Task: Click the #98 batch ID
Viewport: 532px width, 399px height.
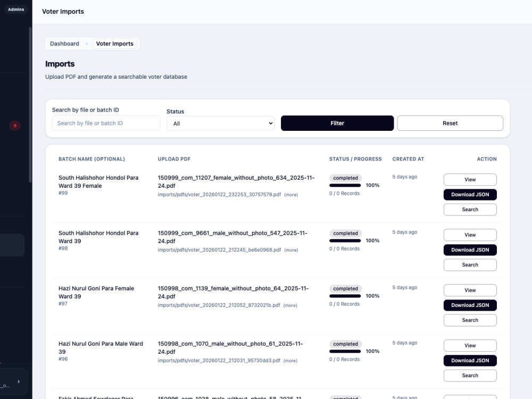Action: pos(63,248)
